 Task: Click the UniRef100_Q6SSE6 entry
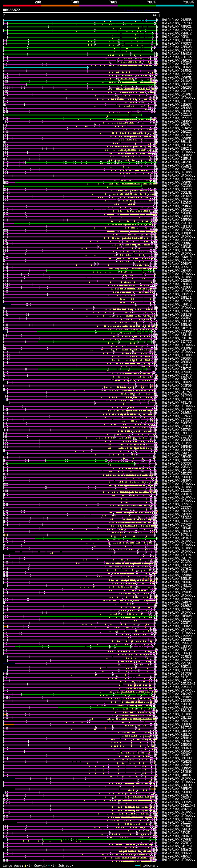coord(176,504)
